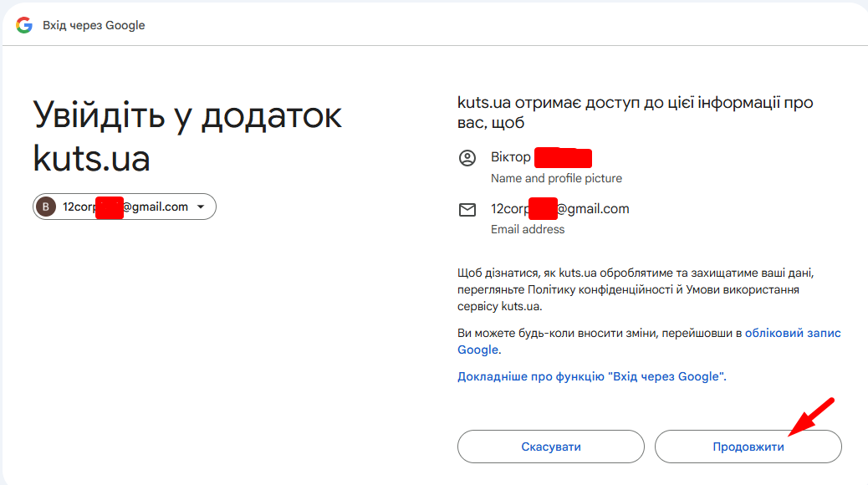The height and width of the screenshot is (485, 868).
Task: Click the Email address label
Action: (x=528, y=229)
